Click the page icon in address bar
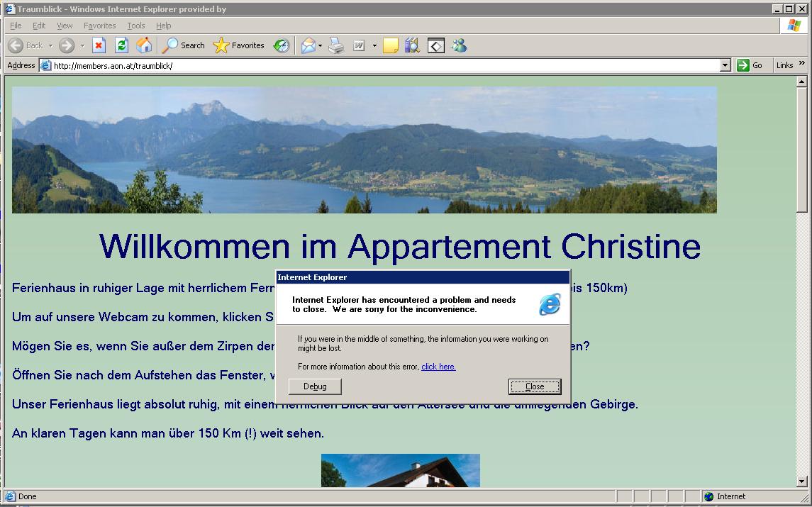This screenshot has width=812, height=507. [46, 65]
